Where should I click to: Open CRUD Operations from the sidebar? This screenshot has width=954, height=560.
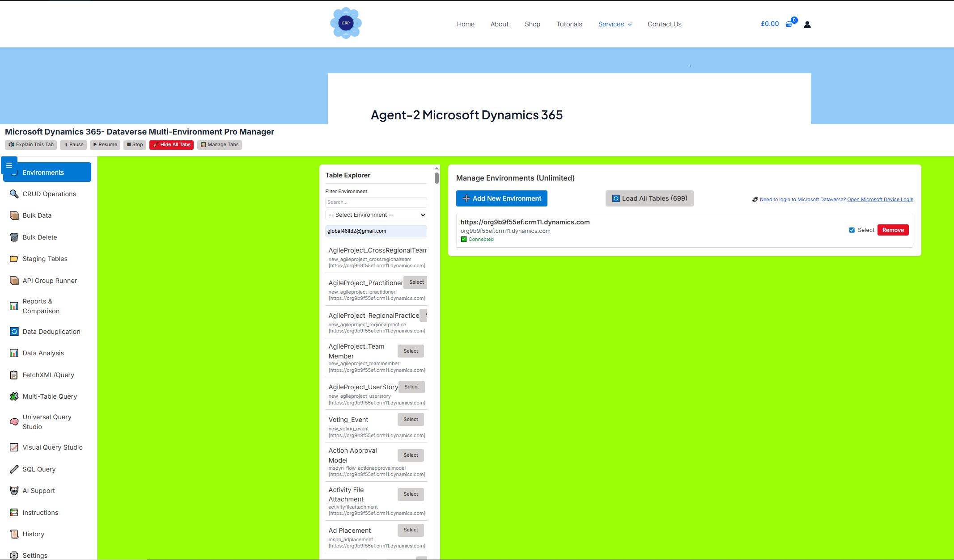click(x=49, y=194)
